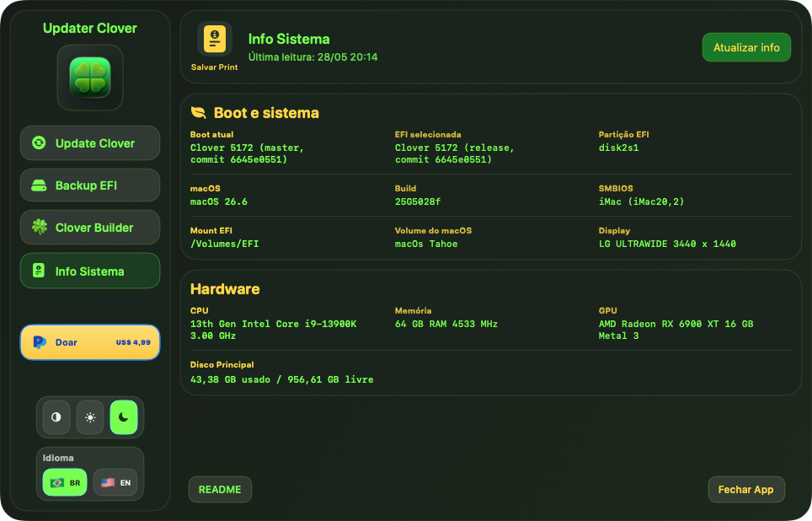Click the /Volumes/EFI mount path

(x=224, y=244)
